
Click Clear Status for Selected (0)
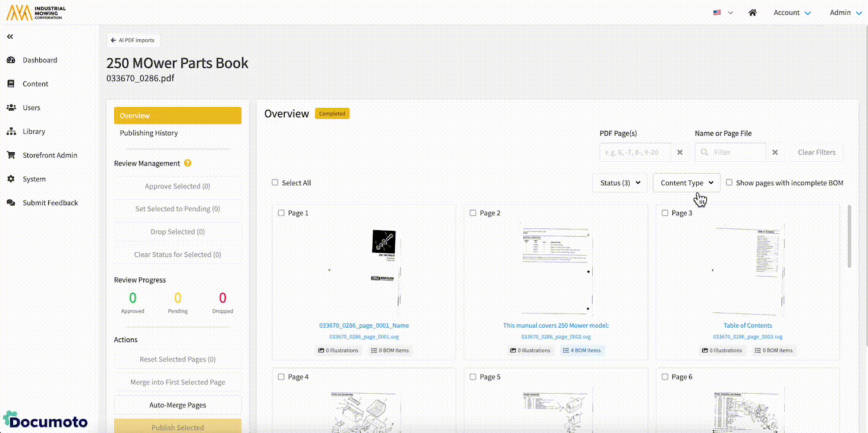coord(178,255)
